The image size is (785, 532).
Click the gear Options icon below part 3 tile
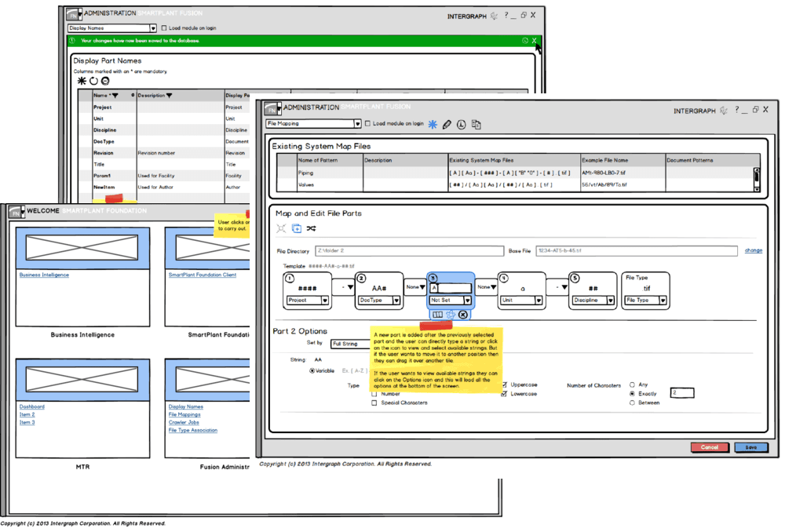451,315
